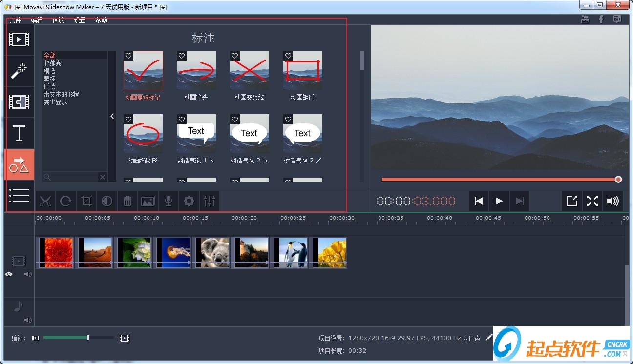Open export options from preview window
The width and height of the screenshot is (633, 364).
tap(571, 201)
